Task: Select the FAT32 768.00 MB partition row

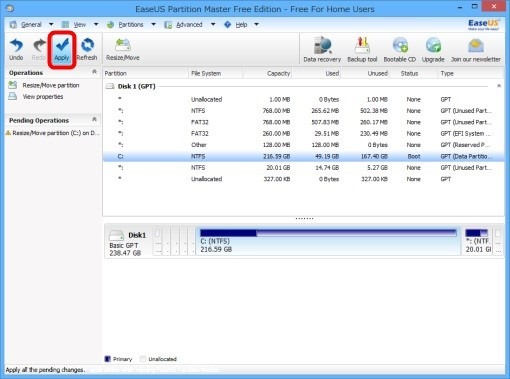Action: [x=303, y=122]
